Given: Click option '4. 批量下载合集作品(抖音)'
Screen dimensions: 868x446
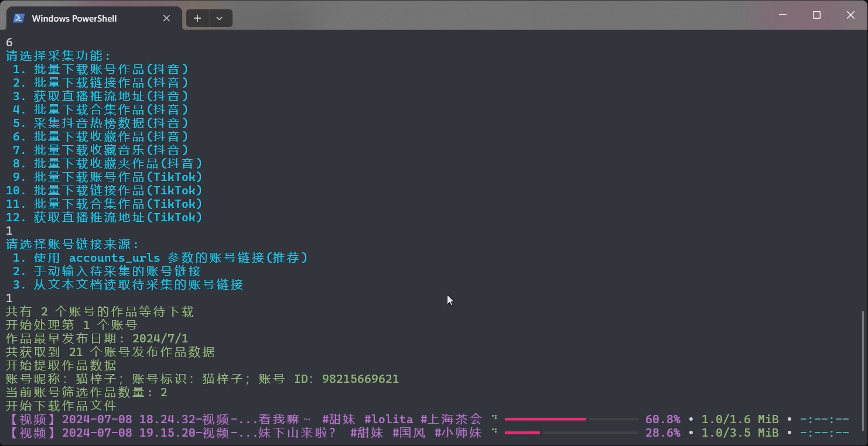Looking at the screenshot, I should [x=101, y=109].
